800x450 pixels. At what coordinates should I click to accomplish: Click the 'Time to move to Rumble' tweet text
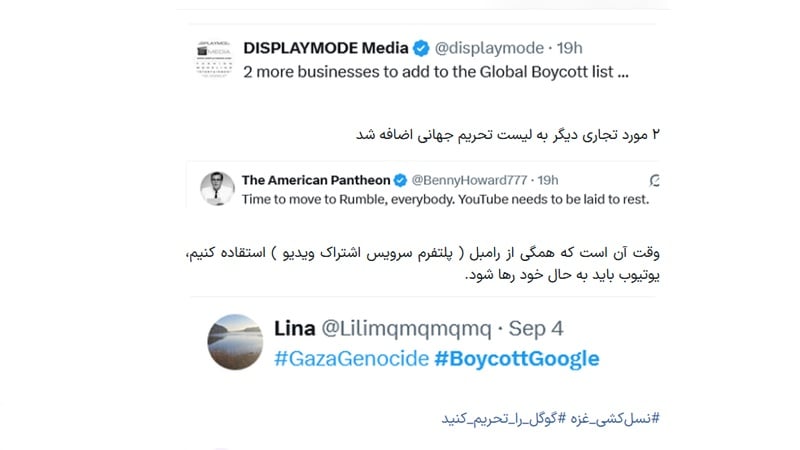[445, 198]
